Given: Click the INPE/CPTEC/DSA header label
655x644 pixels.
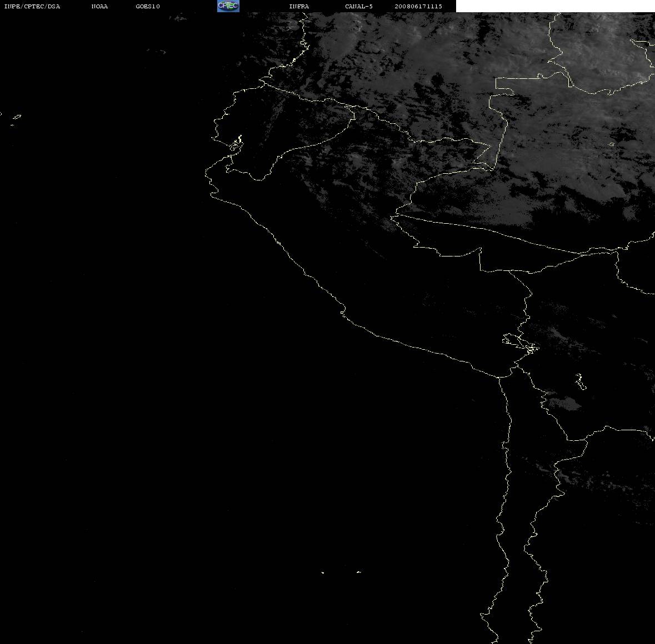Looking at the screenshot, I should click(x=32, y=6).
